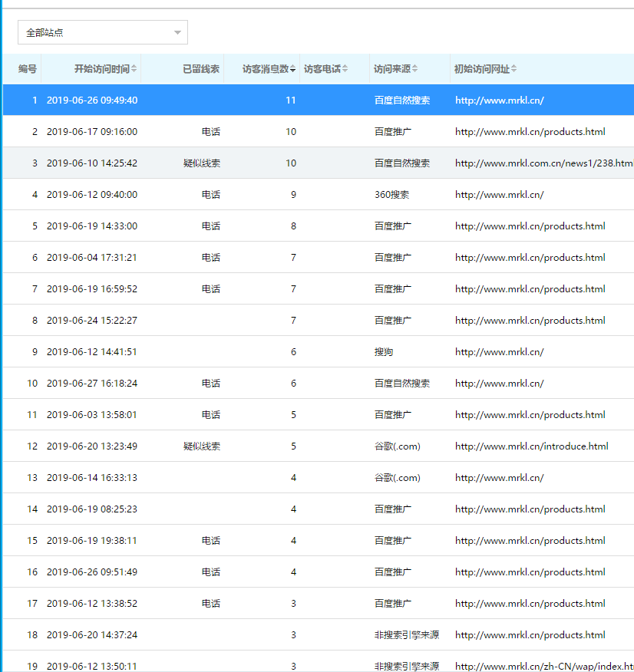Click message count 8 in row 5

293,226
